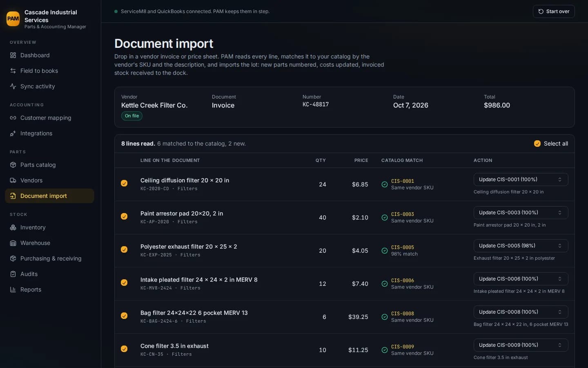Click the Purchasing & receiving package icon
588x368 pixels.
coord(13,258)
